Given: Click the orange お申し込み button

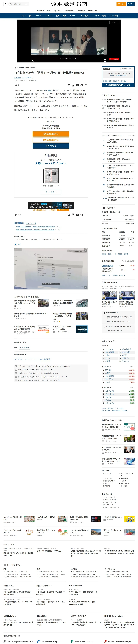Looking at the screenshot, I should pyautogui.click(x=121, y=4).
